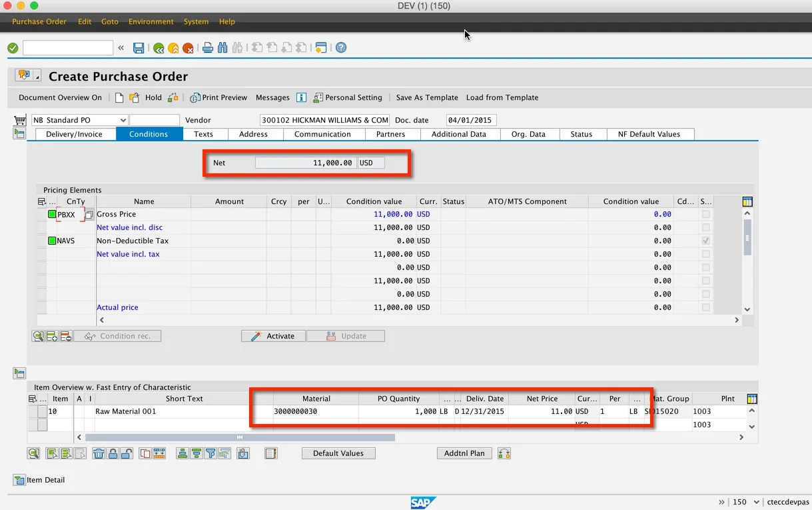Toggle the checkbox in the Actual price row

pyautogui.click(x=706, y=307)
